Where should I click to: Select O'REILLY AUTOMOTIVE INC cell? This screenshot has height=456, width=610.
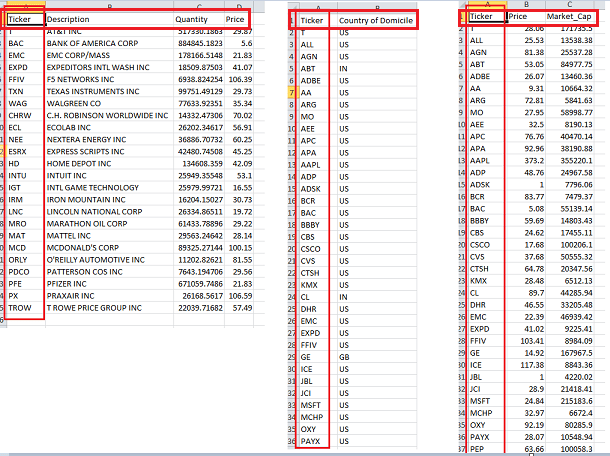[x=109, y=260]
